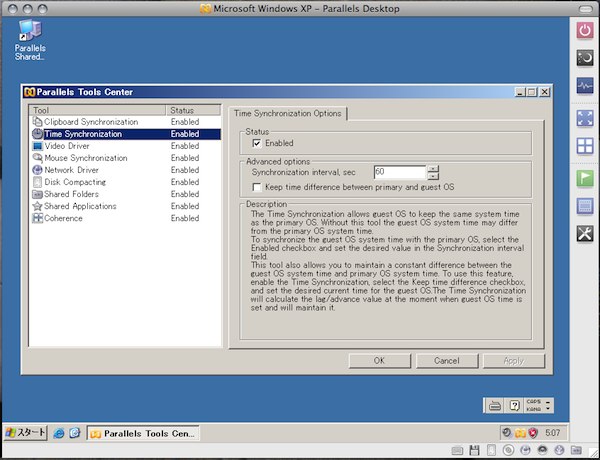
Task: Launch Internet Explorer from the quick launch
Action: 59,433
